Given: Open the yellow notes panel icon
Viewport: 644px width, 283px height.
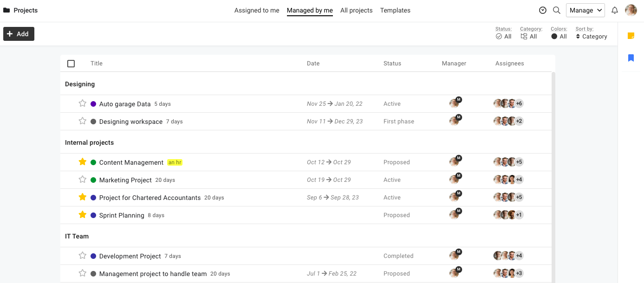Looking at the screenshot, I should [631, 35].
